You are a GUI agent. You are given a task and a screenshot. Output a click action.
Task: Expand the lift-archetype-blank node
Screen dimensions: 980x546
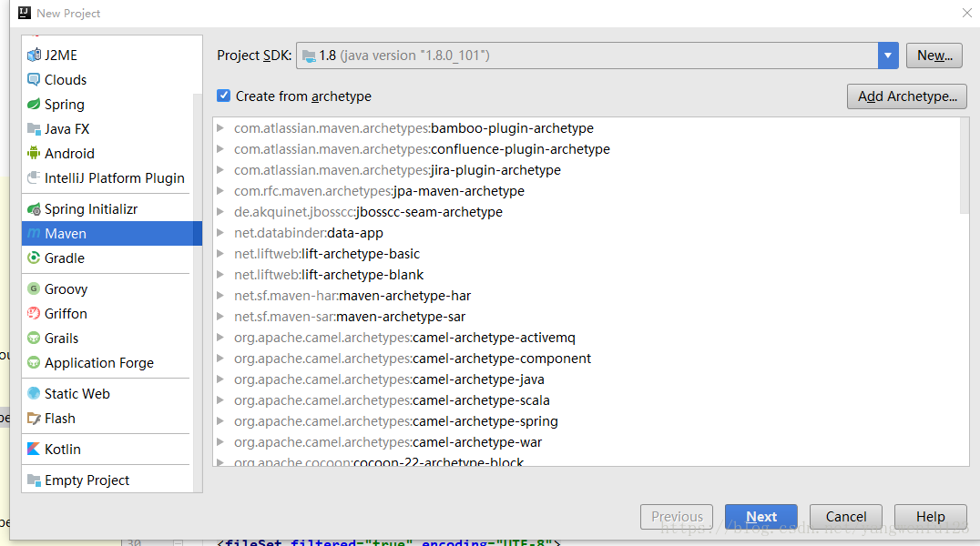pyautogui.click(x=220, y=274)
